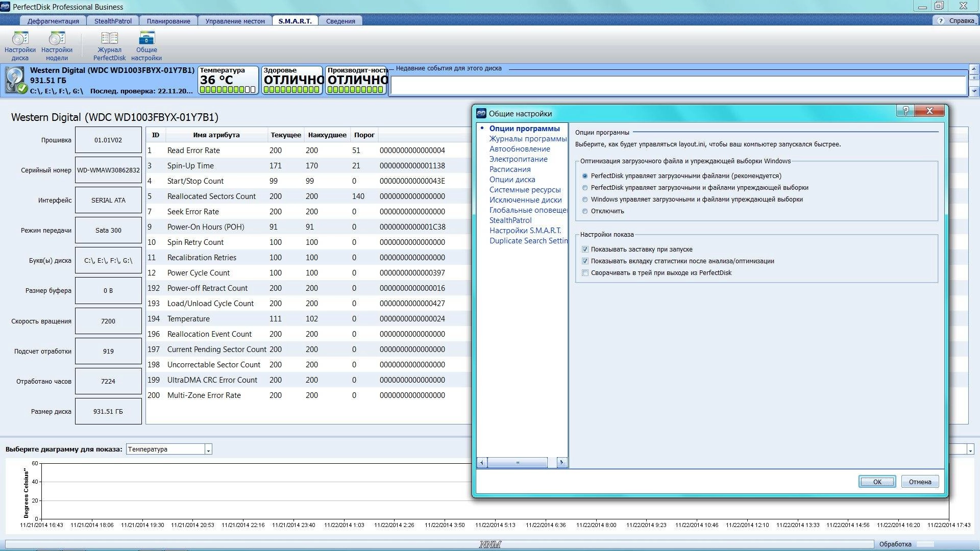980x551 pixels.
Task: Select Расписания in settings list
Action: pyautogui.click(x=510, y=169)
